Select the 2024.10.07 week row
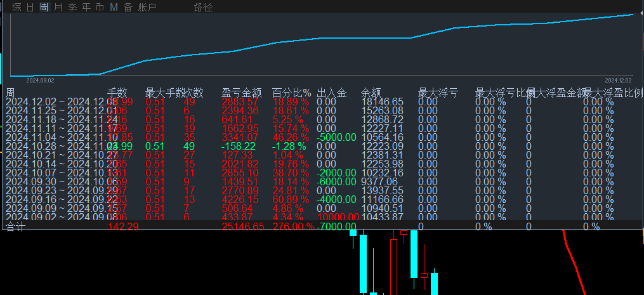The width and height of the screenshot is (644, 295). tap(322, 173)
